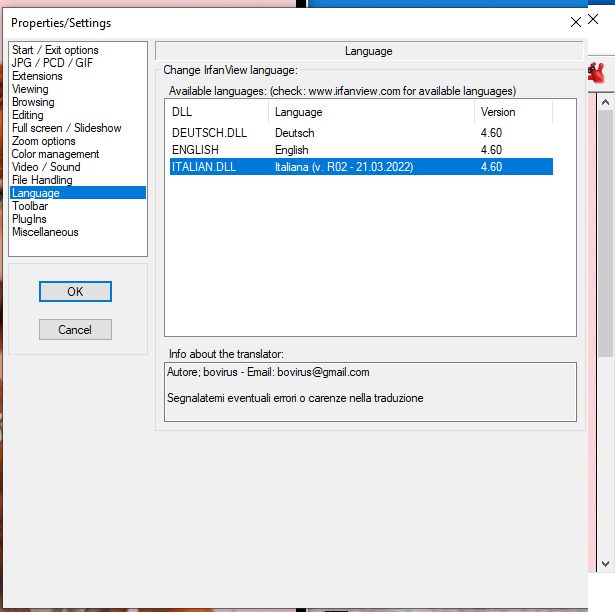
Task: Select ITALIAN.DLL language row
Action: coord(361,167)
